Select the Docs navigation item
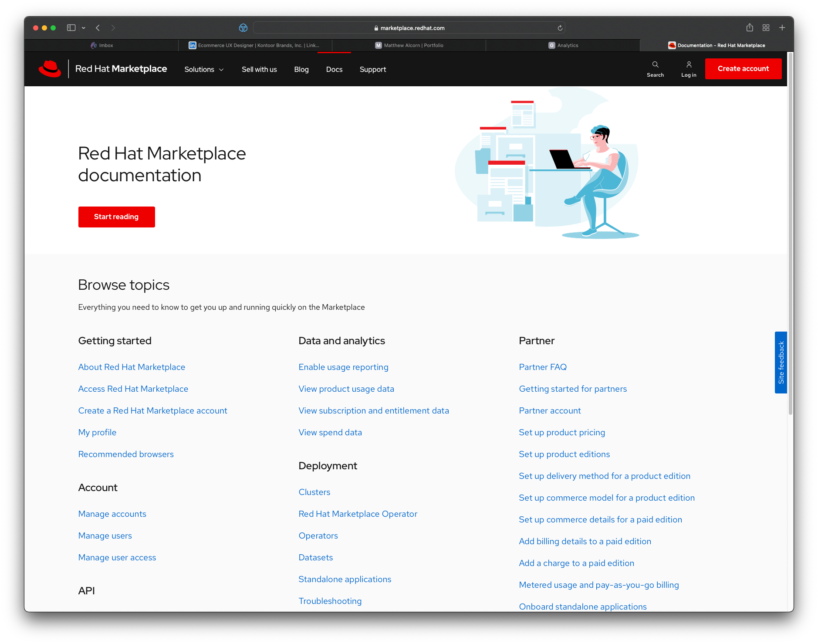 (x=334, y=70)
